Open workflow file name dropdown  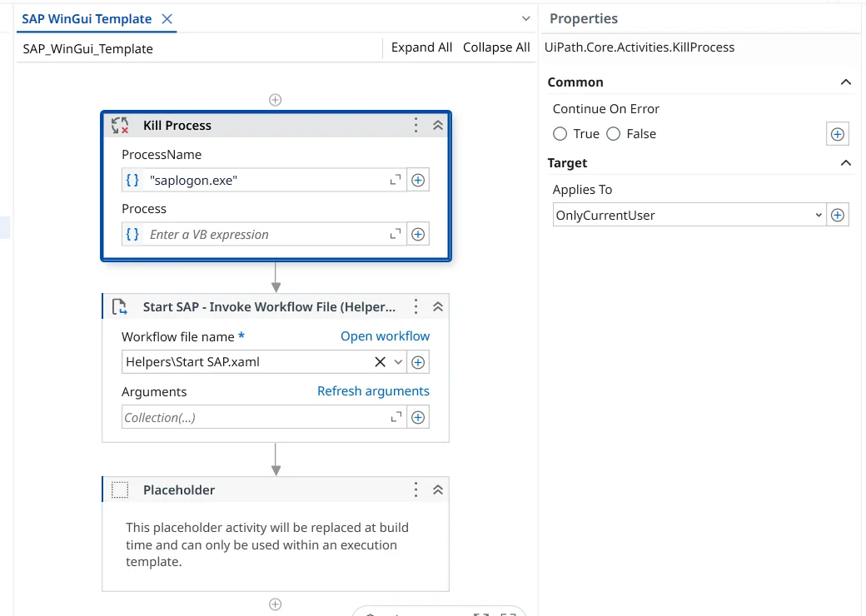pos(398,362)
